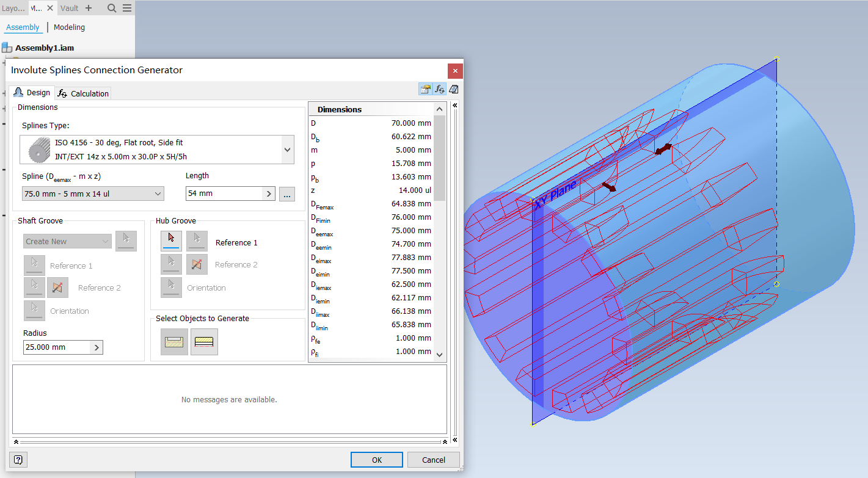Select the fx Calculation refresh icon
This screenshot has width=868, height=478.
(x=440, y=89)
